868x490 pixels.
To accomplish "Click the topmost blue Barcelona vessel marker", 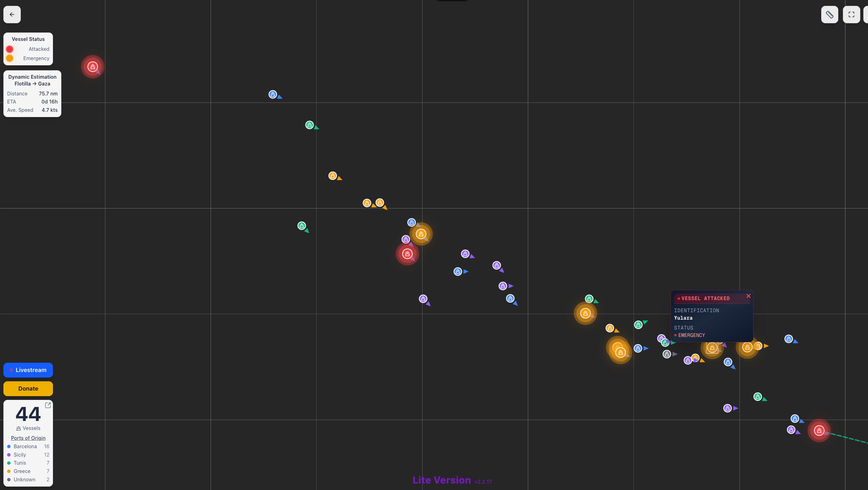I will pyautogui.click(x=273, y=94).
